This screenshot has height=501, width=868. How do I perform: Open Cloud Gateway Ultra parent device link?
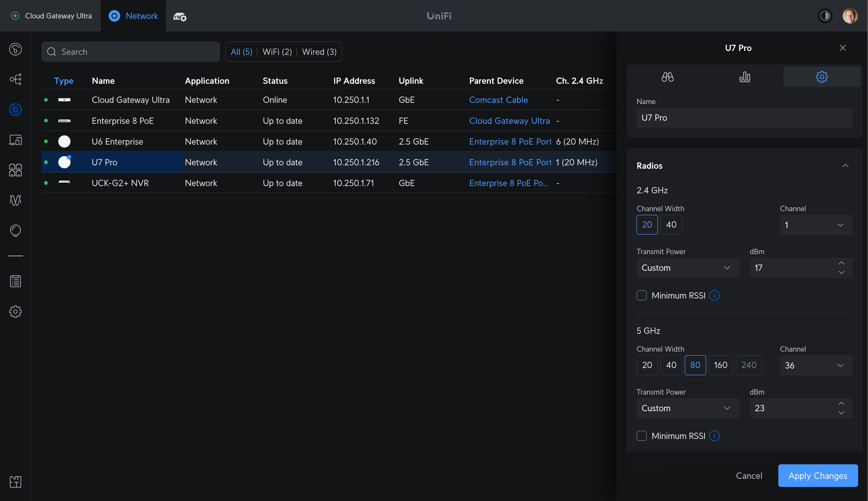[x=509, y=121]
